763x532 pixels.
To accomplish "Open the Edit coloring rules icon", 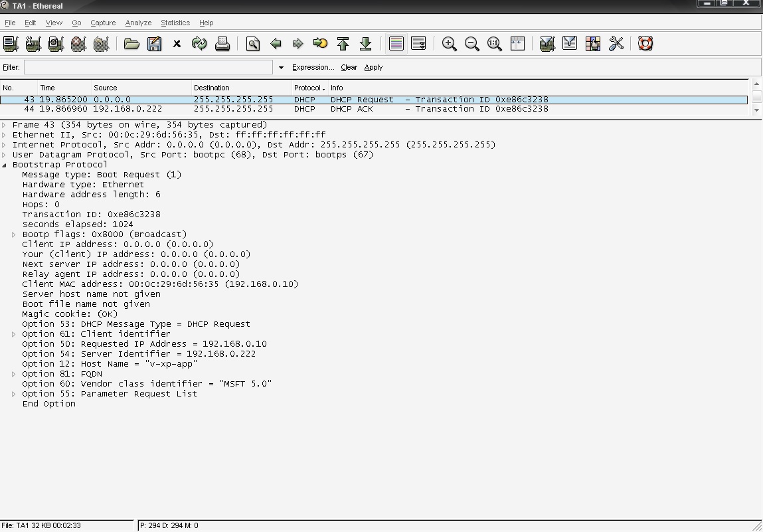I will 592,43.
